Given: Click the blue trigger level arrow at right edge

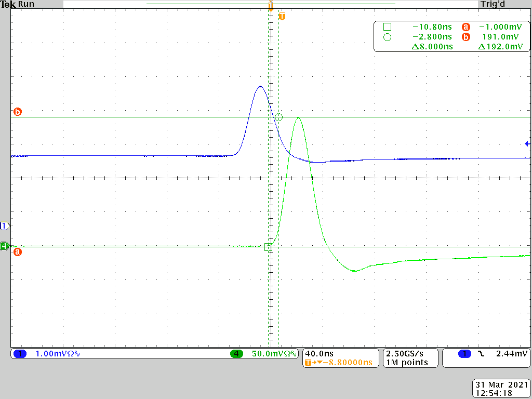Looking at the screenshot, I should coord(527,144).
